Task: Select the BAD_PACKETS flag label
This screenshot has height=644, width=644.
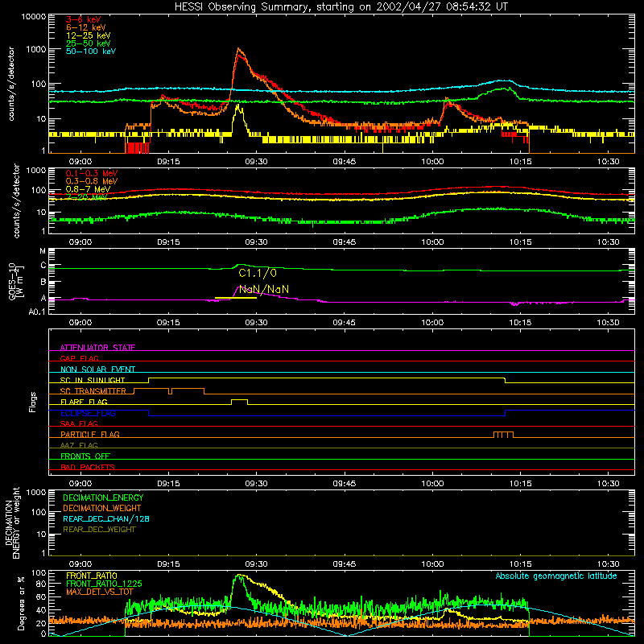Action: 88,467
